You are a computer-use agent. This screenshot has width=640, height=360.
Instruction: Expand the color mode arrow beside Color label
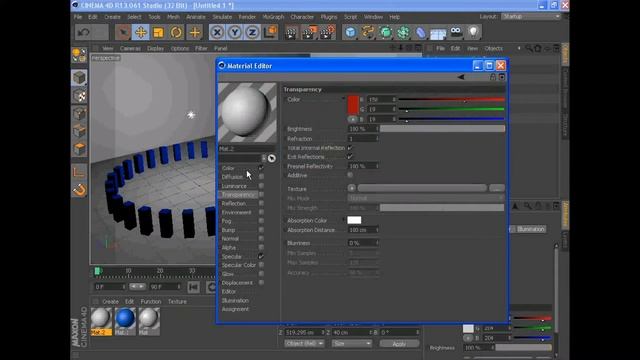tap(343, 99)
